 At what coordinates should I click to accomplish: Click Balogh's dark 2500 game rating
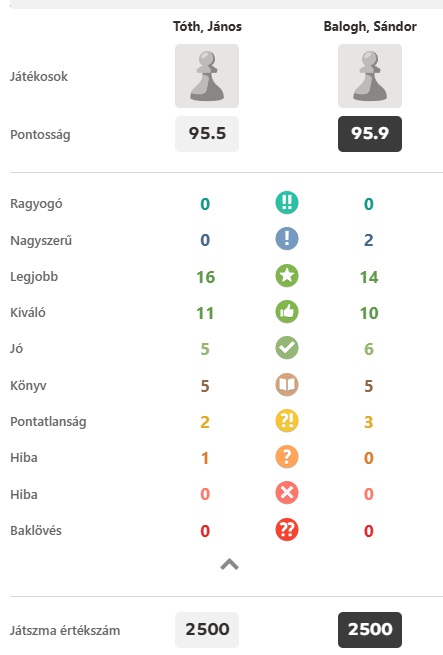coord(370,630)
